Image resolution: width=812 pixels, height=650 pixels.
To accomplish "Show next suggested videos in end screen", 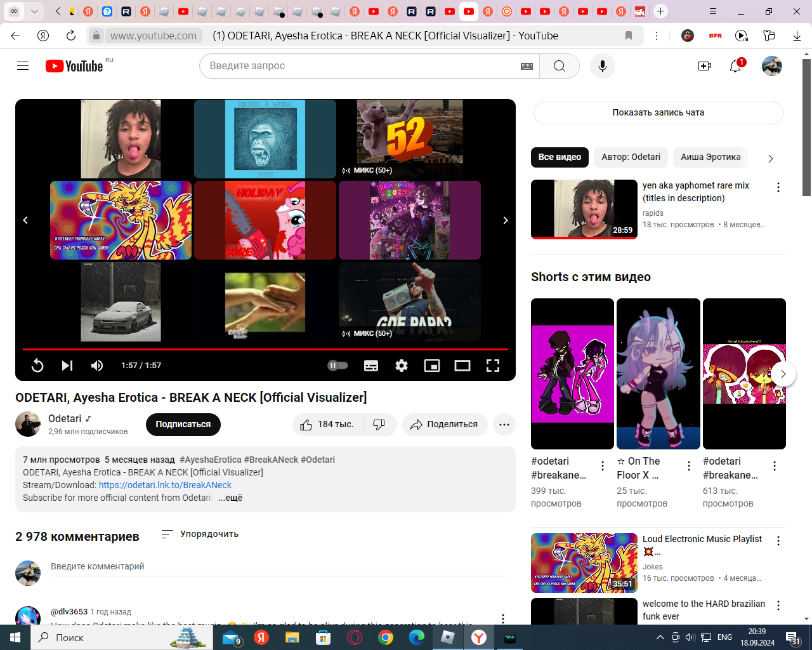I will (x=506, y=220).
